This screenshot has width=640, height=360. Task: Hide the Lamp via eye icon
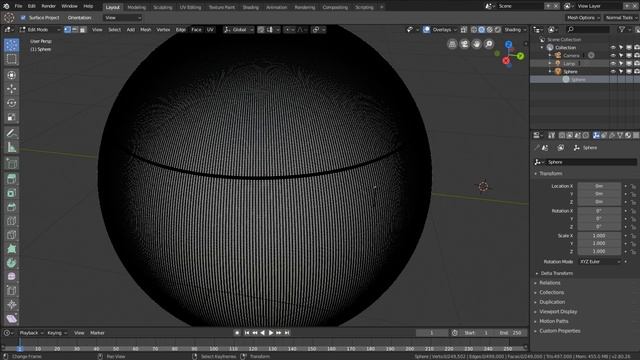point(613,64)
